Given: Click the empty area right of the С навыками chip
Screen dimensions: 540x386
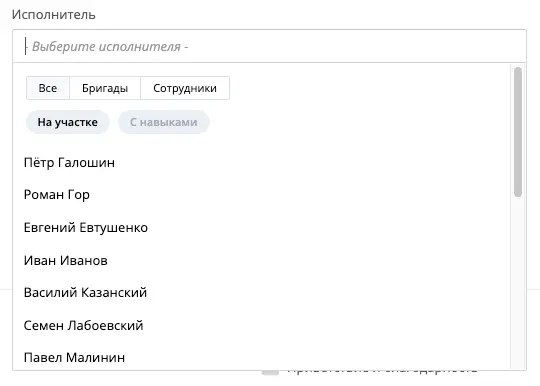Looking at the screenshot, I should click(x=358, y=122).
